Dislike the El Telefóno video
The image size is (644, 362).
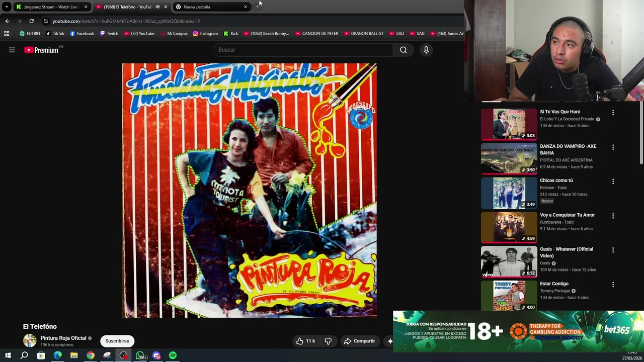point(328,341)
